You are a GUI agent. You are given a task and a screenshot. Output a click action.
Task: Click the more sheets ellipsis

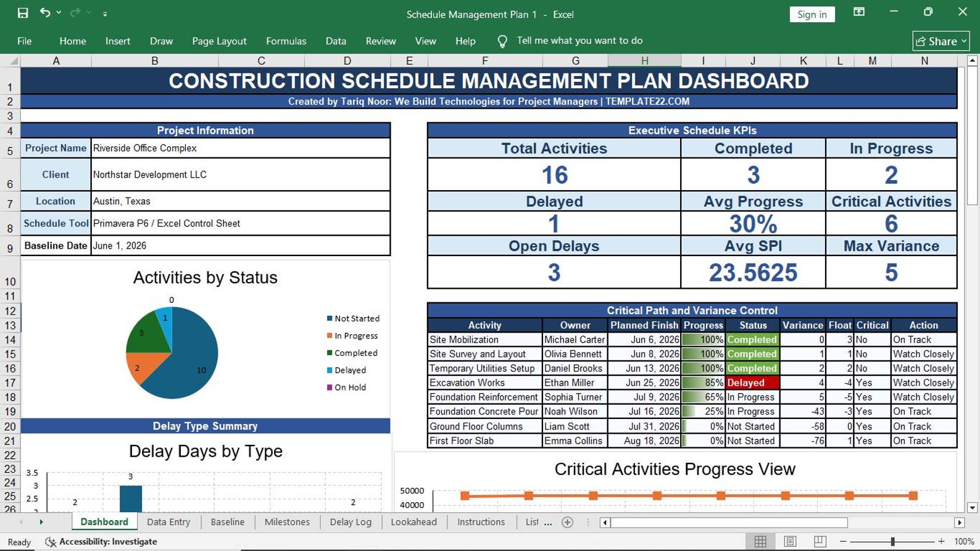coord(548,523)
